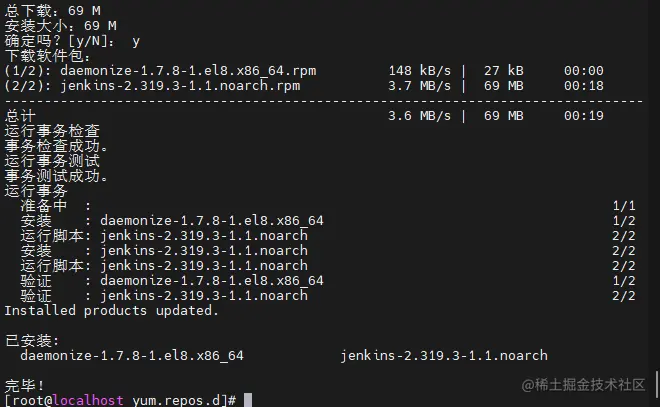
Task: Click the 完毕! completion message
Action: pyautogui.click(x=24, y=385)
